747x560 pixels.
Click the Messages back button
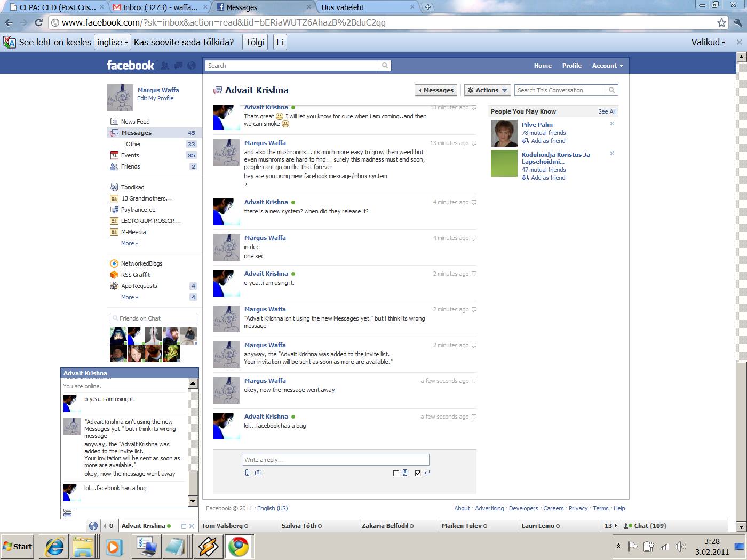coord(436,90)
